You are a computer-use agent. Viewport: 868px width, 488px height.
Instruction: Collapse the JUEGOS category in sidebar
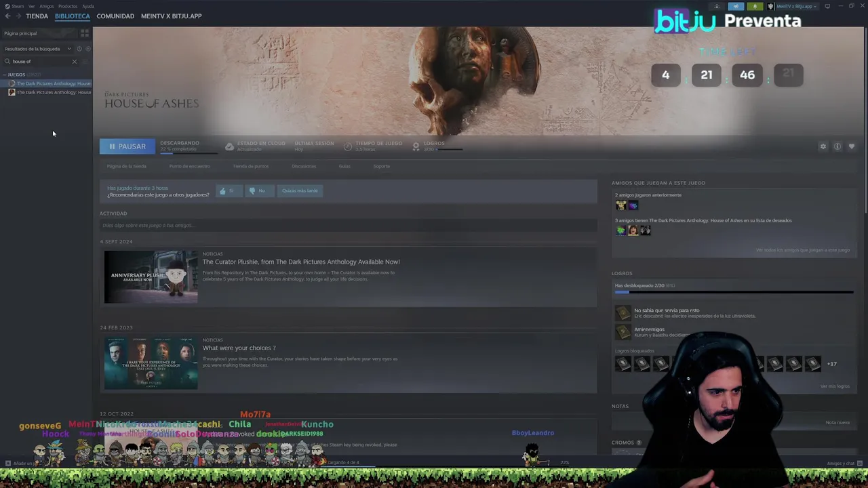[4, 75]
